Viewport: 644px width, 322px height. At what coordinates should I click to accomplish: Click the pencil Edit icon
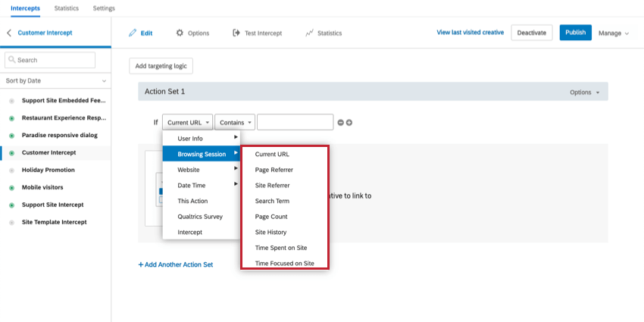point(133,33)
